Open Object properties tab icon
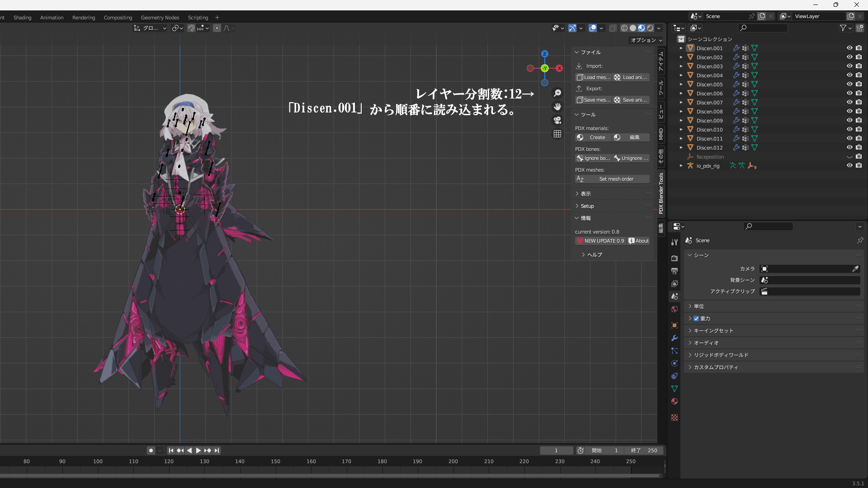868x488 pixels. 675,325
